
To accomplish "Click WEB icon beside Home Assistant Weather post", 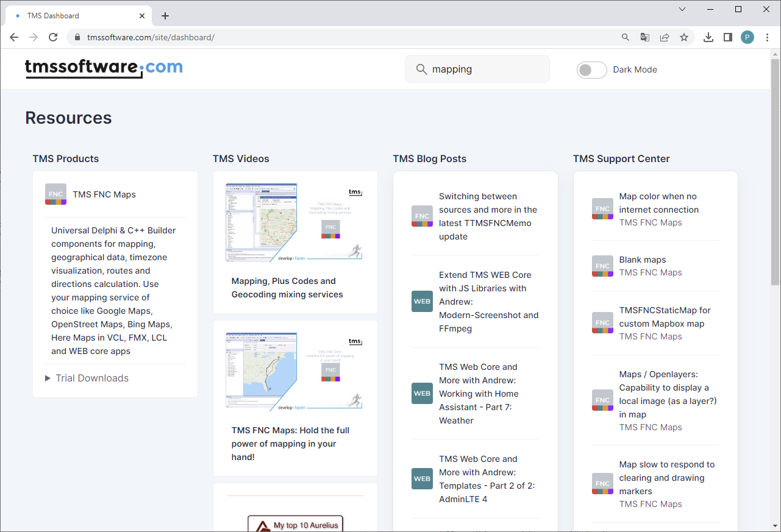I will [422, 394].
